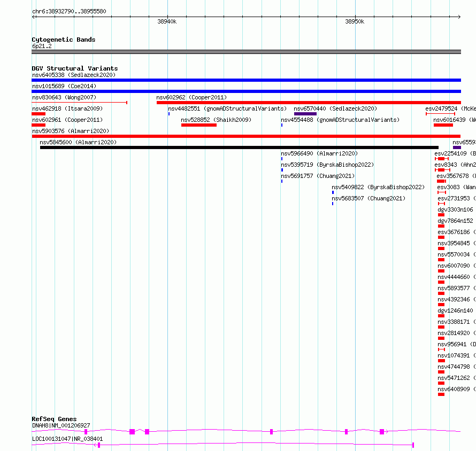Click the nsv5845600 (Almarri2020) label

pos(78,142)
